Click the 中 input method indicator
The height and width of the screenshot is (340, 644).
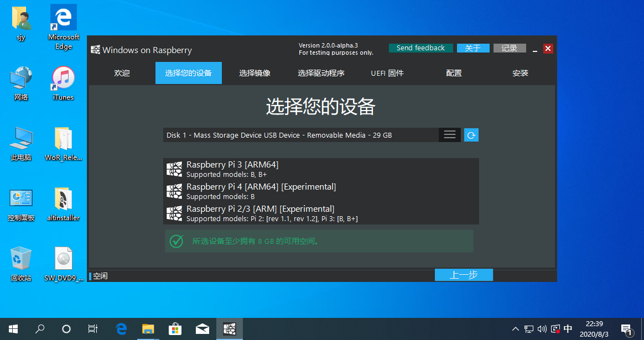coord(568,329)
